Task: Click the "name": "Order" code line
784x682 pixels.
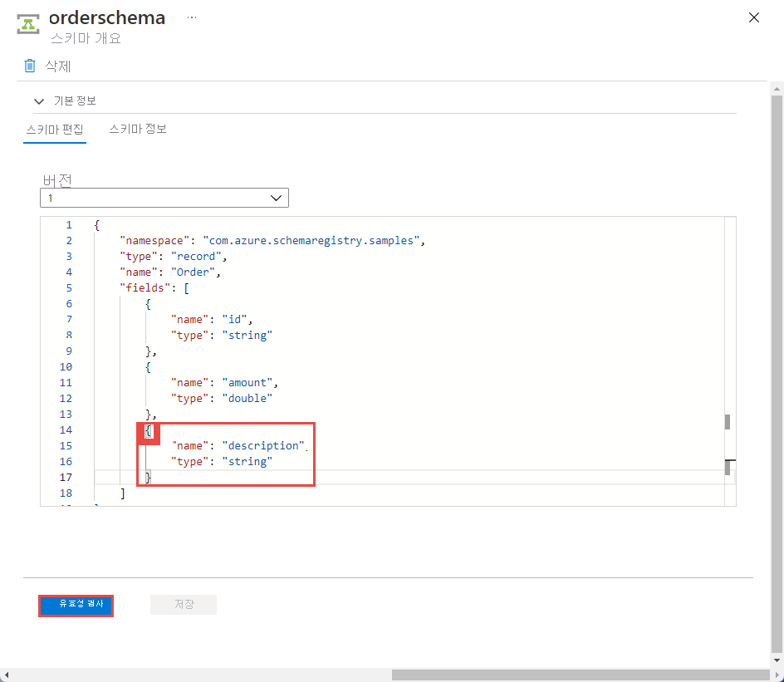Action: [x=170, y=272]
